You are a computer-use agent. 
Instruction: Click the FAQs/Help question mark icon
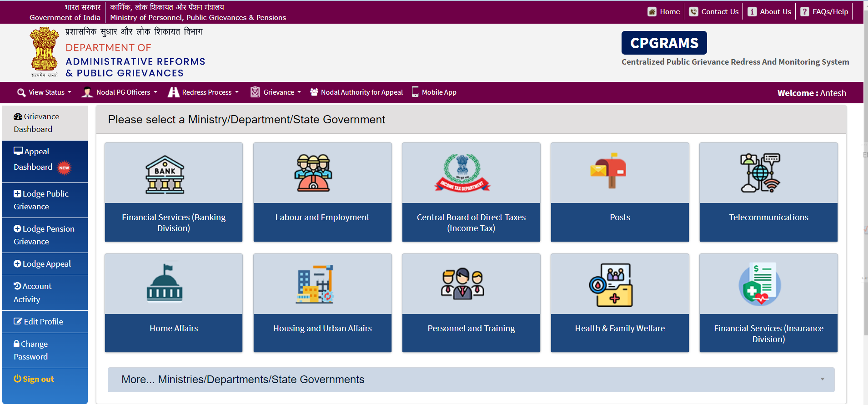[x=805, y=12]
